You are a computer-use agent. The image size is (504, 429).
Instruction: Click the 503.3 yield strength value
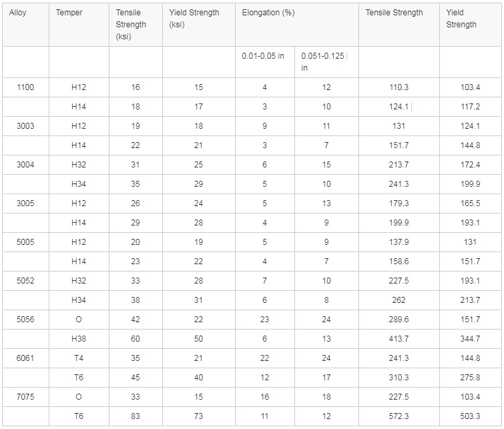pyautogui.click(x=470, y=416)
